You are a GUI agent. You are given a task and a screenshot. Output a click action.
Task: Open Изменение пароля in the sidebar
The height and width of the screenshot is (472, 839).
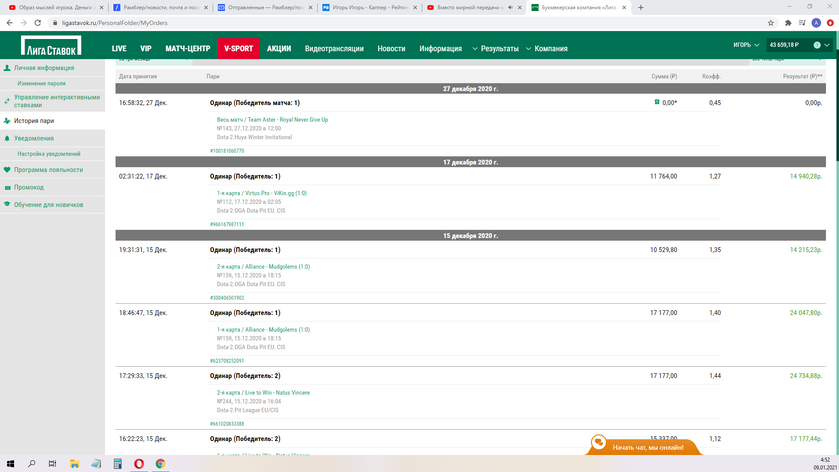click(41, 83)
